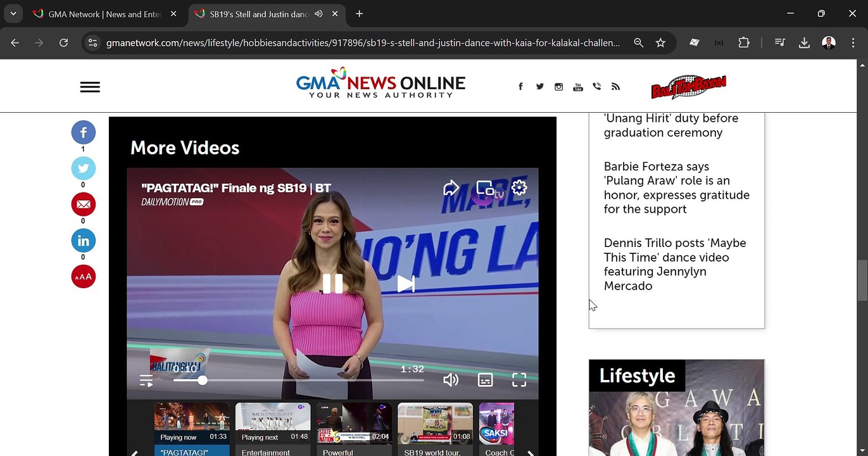The height and width of the screenshot is (456, 868).
Task: Open the Lifestyle section card
Action: (677, 408)
